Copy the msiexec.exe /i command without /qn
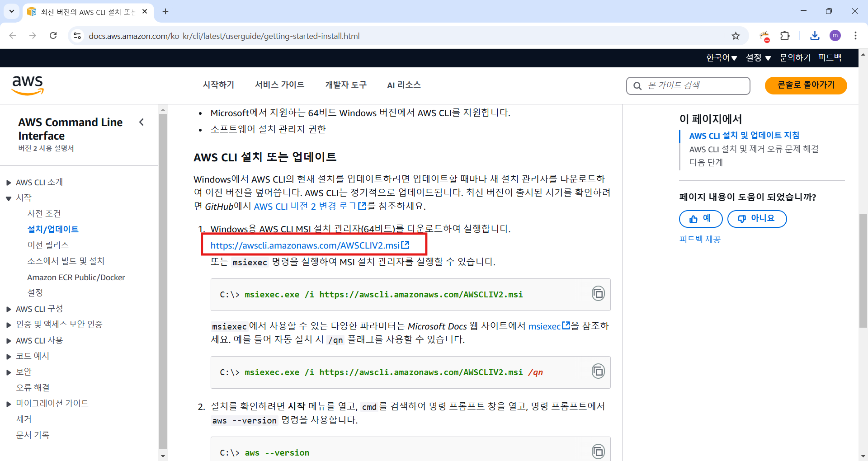The height and width of the screenshot is (461, 868). point(598,294)
